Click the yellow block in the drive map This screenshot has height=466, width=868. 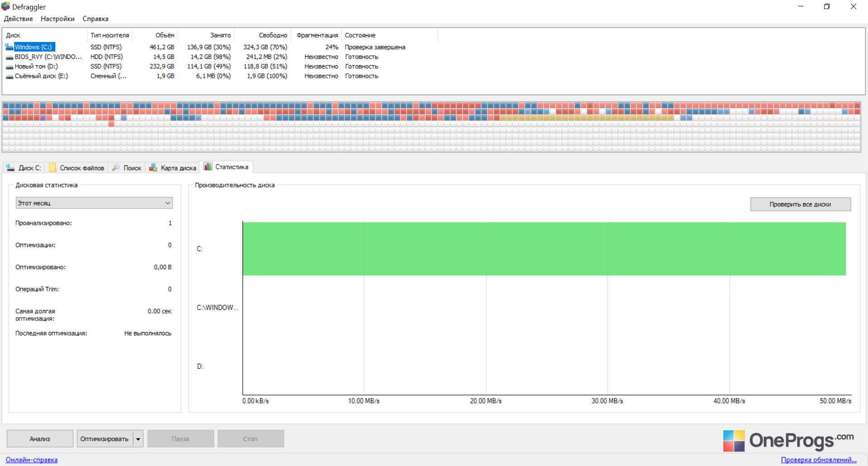click(x=586, y=118)
